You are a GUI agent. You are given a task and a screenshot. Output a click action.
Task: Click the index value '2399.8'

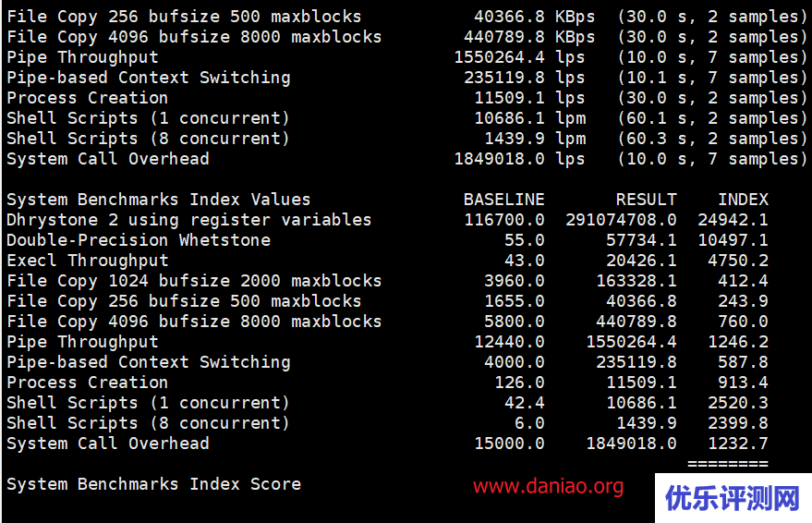click(x=738, y=423)
